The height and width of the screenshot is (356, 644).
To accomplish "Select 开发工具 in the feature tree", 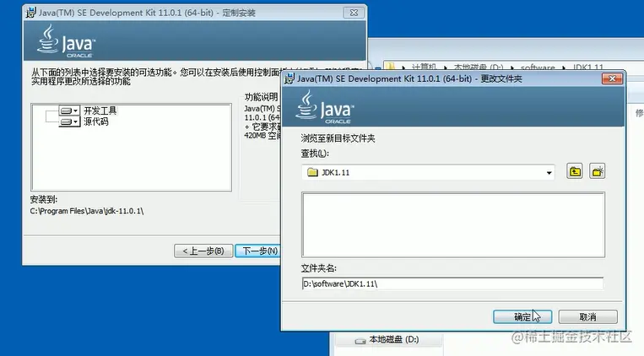I will point(100,111).
